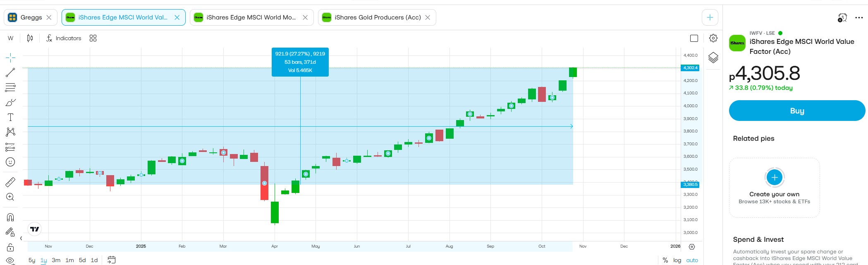Click the 4,302.4 current price label
The image size is (868, 265).
pos(690,67)
